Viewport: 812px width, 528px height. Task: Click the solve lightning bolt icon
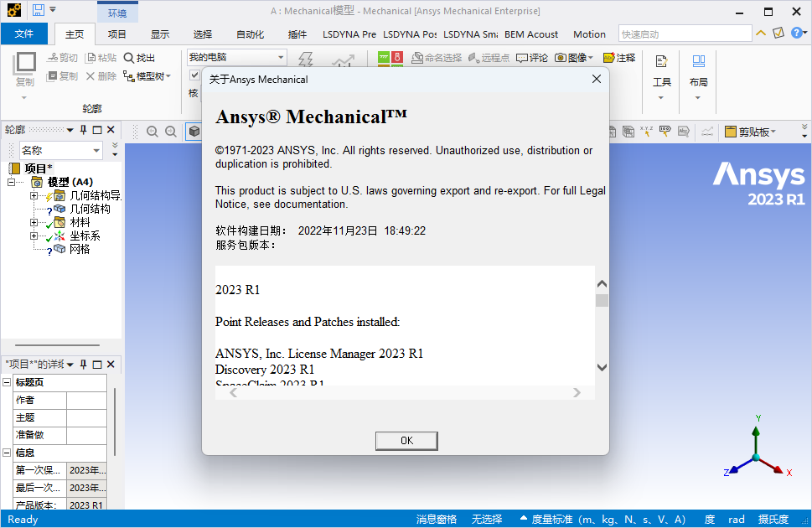coord(306,59)
